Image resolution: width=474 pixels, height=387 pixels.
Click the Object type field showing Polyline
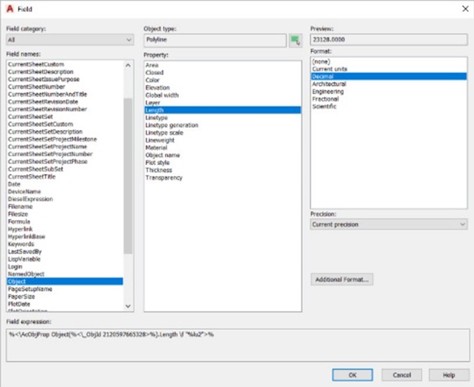click(215, 40)
